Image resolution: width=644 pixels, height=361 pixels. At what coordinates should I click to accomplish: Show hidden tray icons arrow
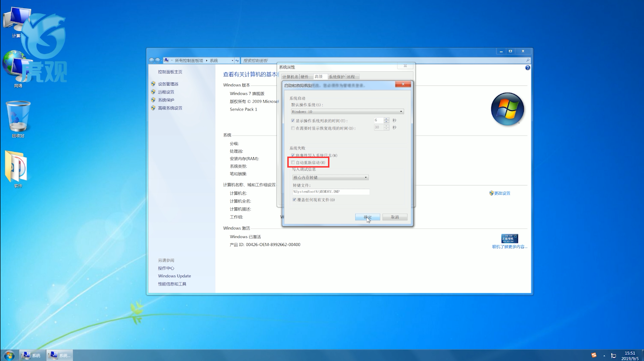click(x=604, y=356)
